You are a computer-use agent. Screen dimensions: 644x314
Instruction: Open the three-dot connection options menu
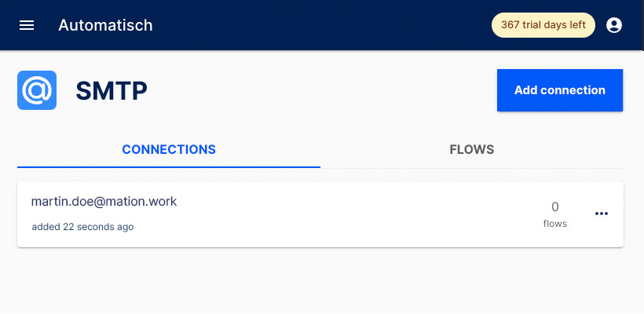pyautogui.click(x=602, y=214)
